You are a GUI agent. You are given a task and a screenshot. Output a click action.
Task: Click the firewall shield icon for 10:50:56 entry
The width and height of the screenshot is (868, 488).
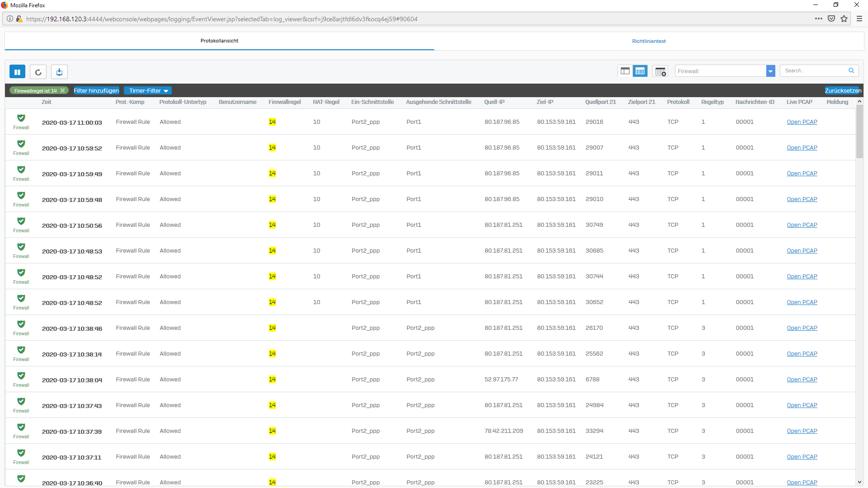pos(21,221)
